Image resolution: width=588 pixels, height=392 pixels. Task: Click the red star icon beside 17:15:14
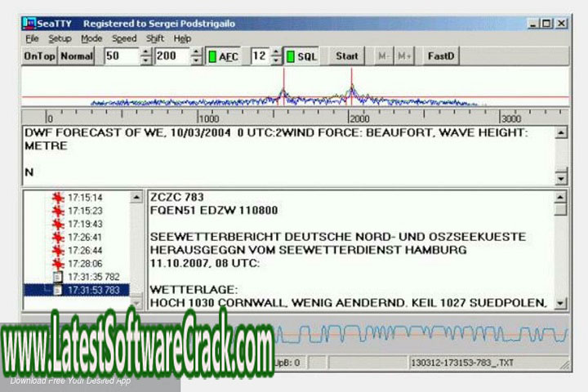[x=57, y=197]
